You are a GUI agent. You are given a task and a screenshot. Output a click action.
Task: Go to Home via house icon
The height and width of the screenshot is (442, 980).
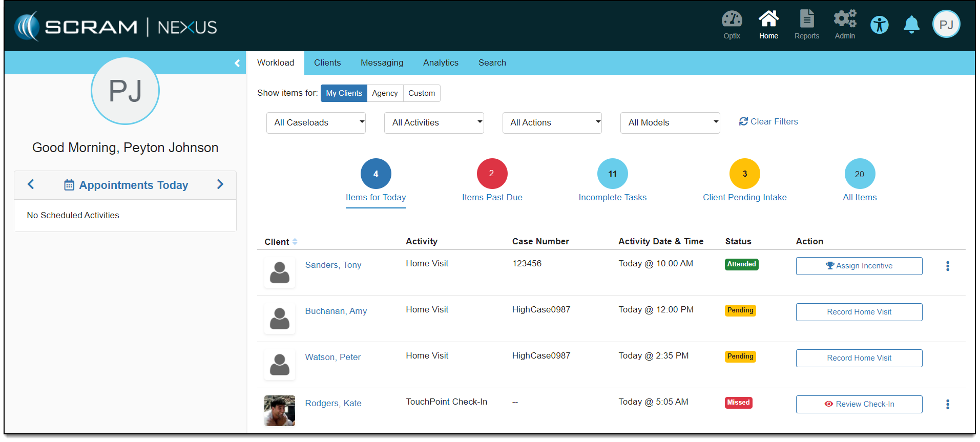[768, 20]
